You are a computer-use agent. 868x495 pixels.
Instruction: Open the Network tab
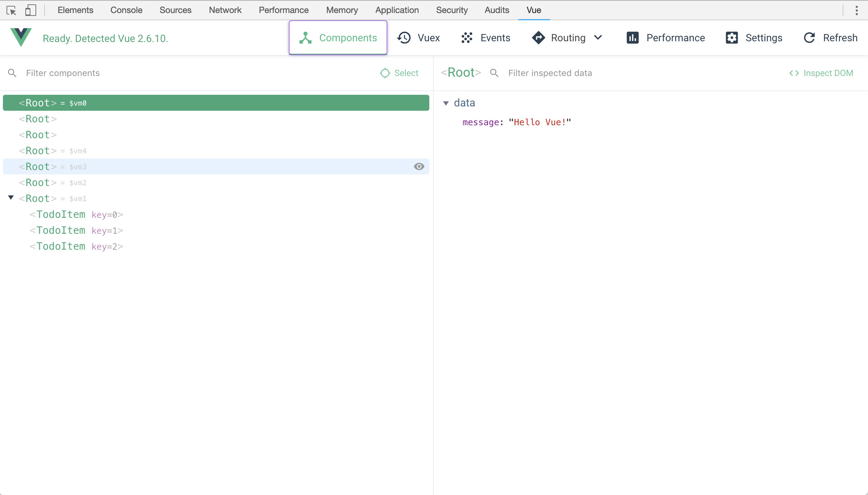(225, 10)
